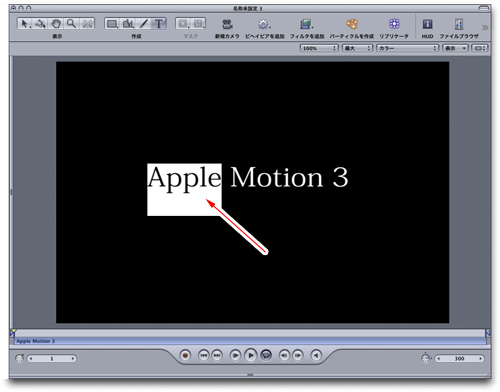The image size is (500, 392).
Task: Click the Make Particles icon
Action: click(x=352, y=24)
